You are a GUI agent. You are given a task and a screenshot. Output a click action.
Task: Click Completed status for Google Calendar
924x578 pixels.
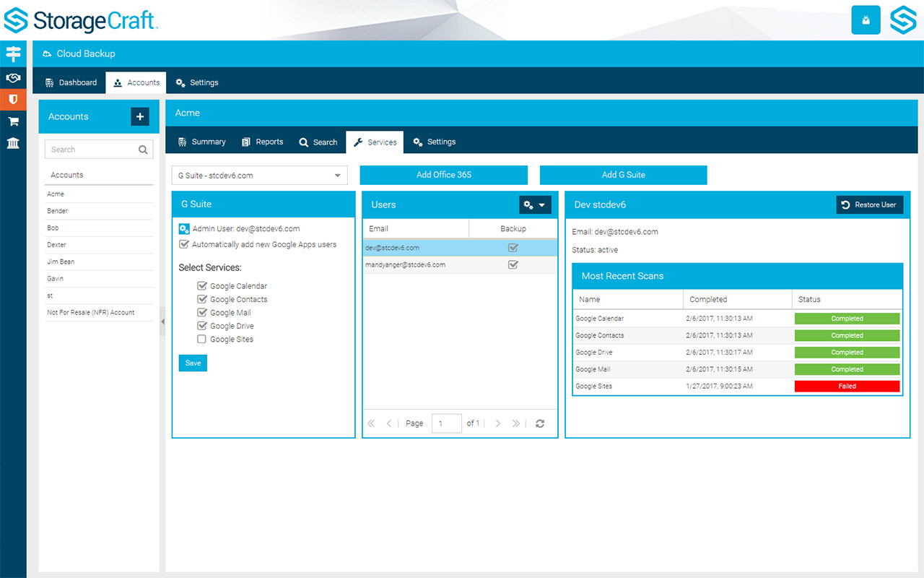pos(847,319)
